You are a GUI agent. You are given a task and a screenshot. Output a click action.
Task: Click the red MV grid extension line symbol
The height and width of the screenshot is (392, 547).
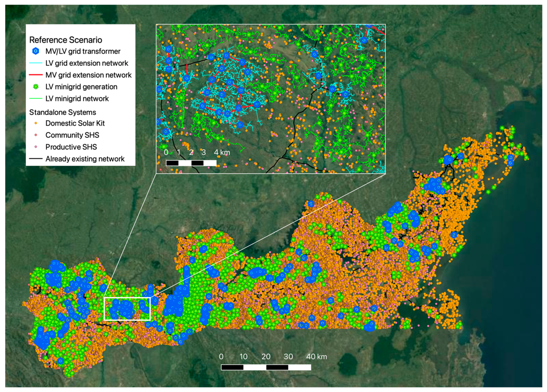pyautogui.click(x=36, y=75)
